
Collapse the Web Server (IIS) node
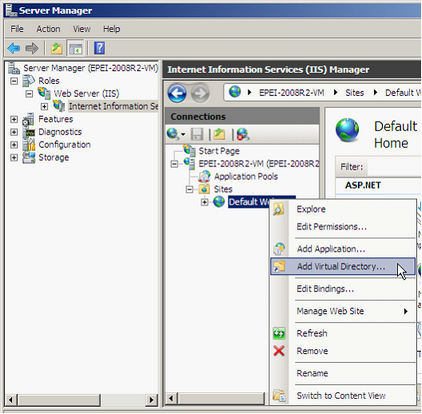pyautogui.click(x=29, y=94)
